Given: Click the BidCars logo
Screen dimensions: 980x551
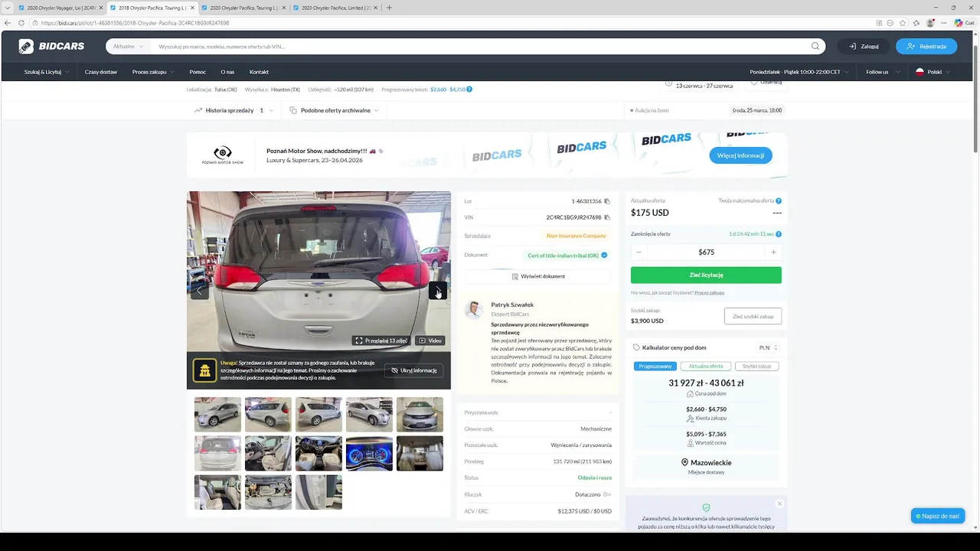Looking at the screenshot, I should coord(51,46).
